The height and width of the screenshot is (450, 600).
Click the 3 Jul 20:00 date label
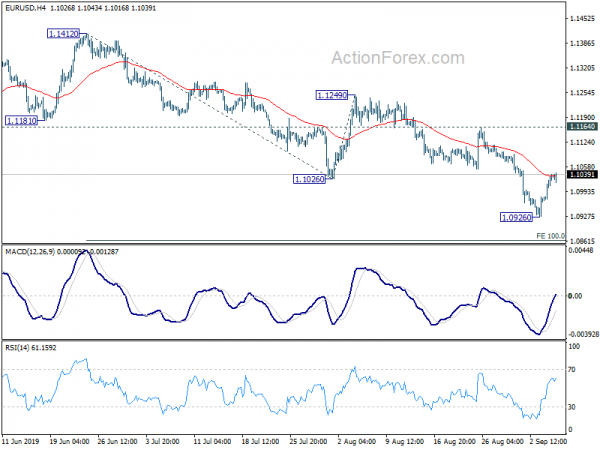pos(163,441)
